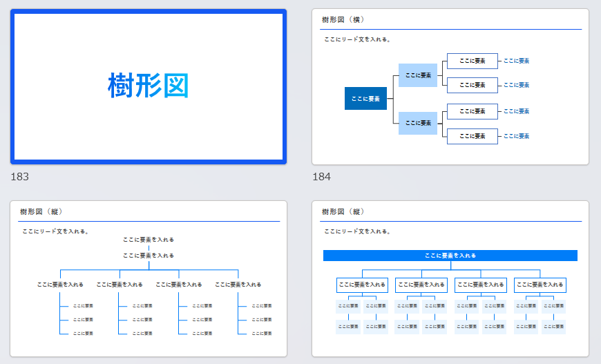Viewport: 601px width, 364px height.
Task: Pick the topmost outlined box in slide 184
Action: coord(472,61)
